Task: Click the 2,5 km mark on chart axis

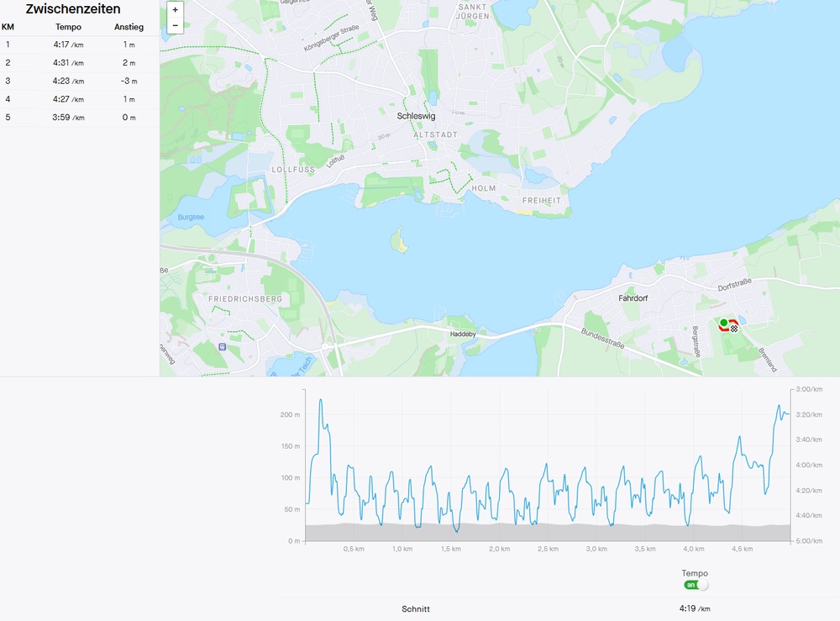Action: 548,549
